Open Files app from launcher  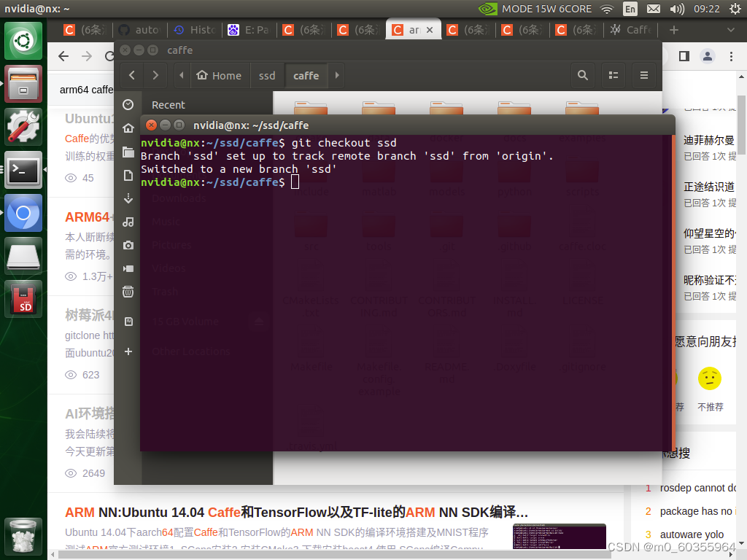pos(23,84)
